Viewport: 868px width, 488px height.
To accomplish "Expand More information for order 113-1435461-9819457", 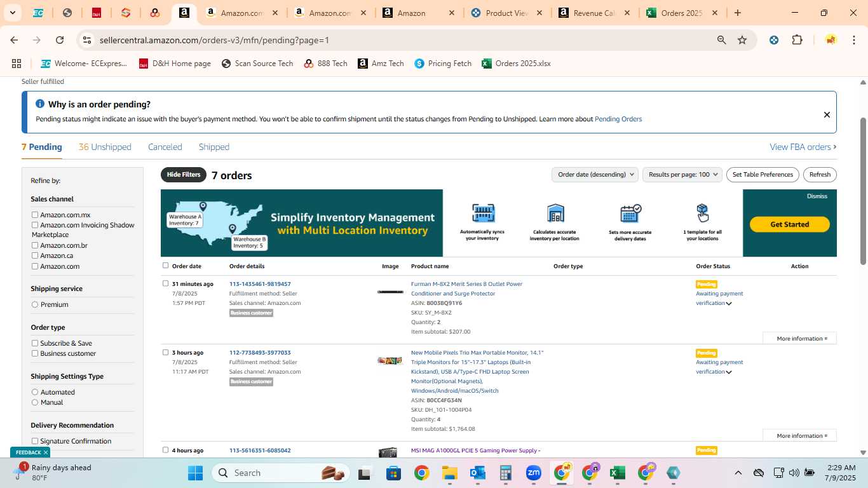I will 799,338.
